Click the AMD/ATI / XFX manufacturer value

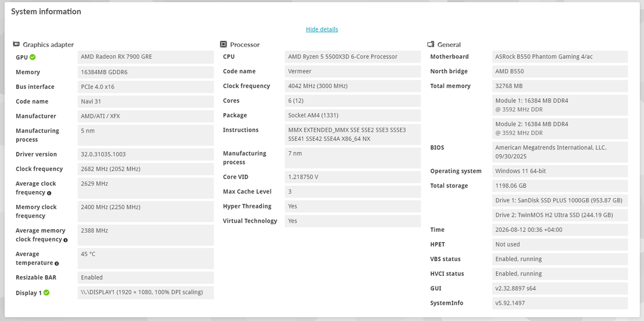[x=146, y=116]
